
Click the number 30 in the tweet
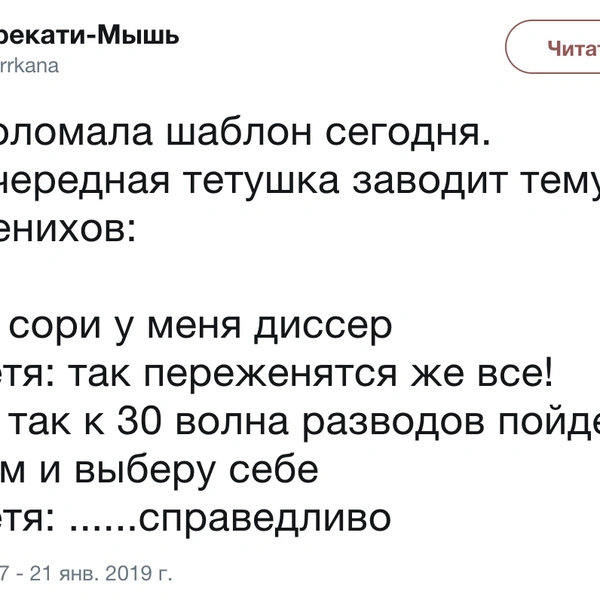[x=138, y=421]
